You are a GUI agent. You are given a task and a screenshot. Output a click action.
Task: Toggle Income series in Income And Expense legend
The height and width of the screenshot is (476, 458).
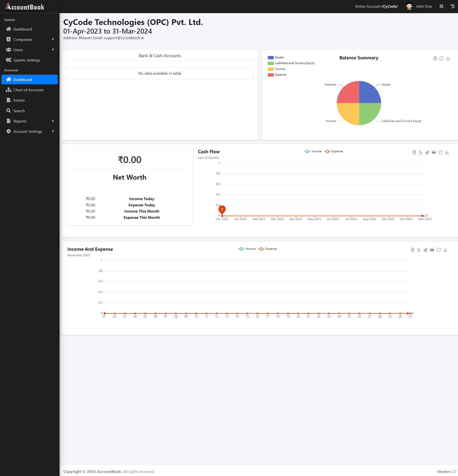point(247,249)
